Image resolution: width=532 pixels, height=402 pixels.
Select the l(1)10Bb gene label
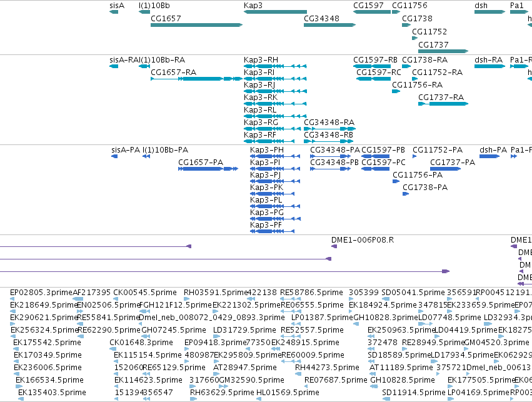click(154, 6)
